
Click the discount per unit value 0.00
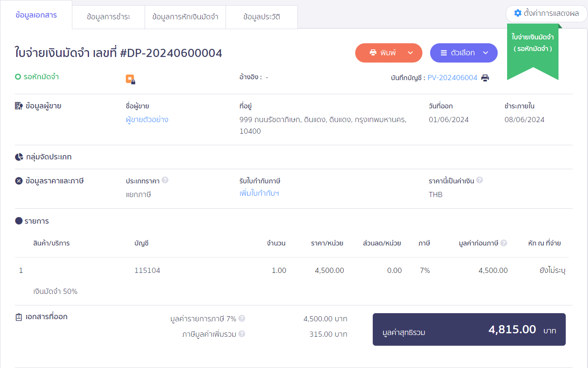(395, 270)
